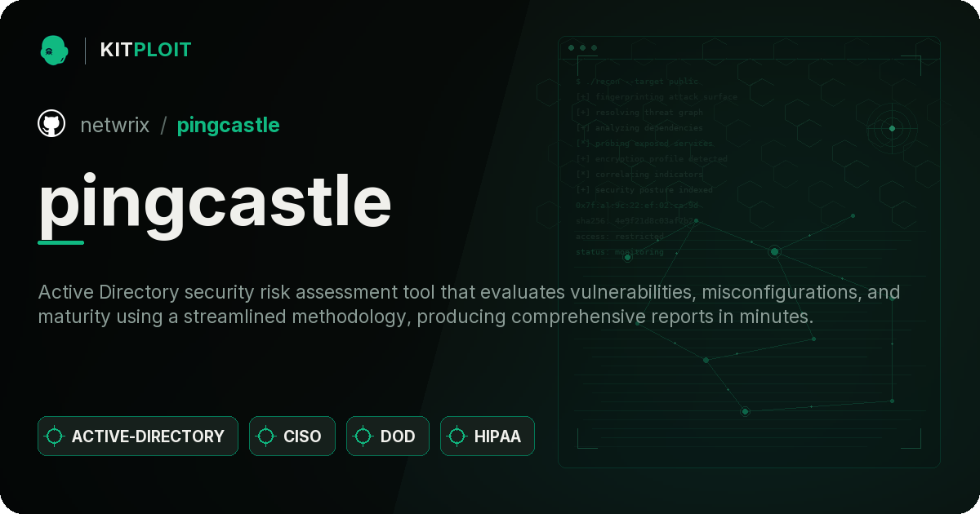Viewport: 980px width, 514px height.
Task: Open the netwrix owner name
Action: 115,125
